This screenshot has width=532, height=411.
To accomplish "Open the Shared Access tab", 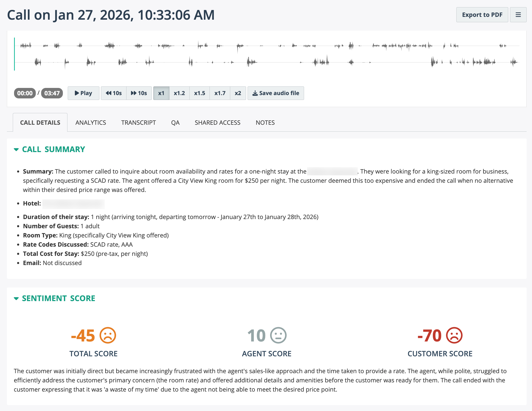I will [217, 123].
